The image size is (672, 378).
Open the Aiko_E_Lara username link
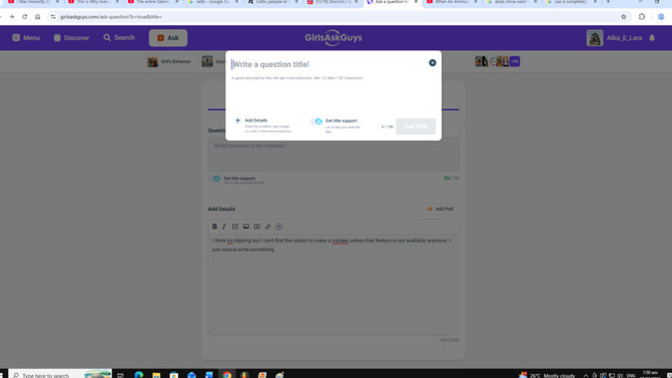[x=624, y=38]
